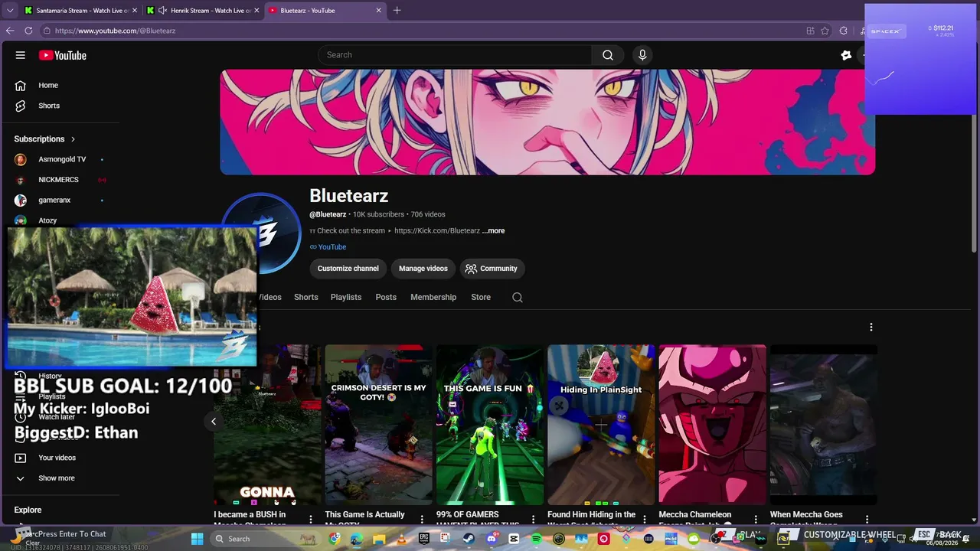Open Epic Games Launcher from taskbar
980x551 pixels.
click(x=424, y=539)
